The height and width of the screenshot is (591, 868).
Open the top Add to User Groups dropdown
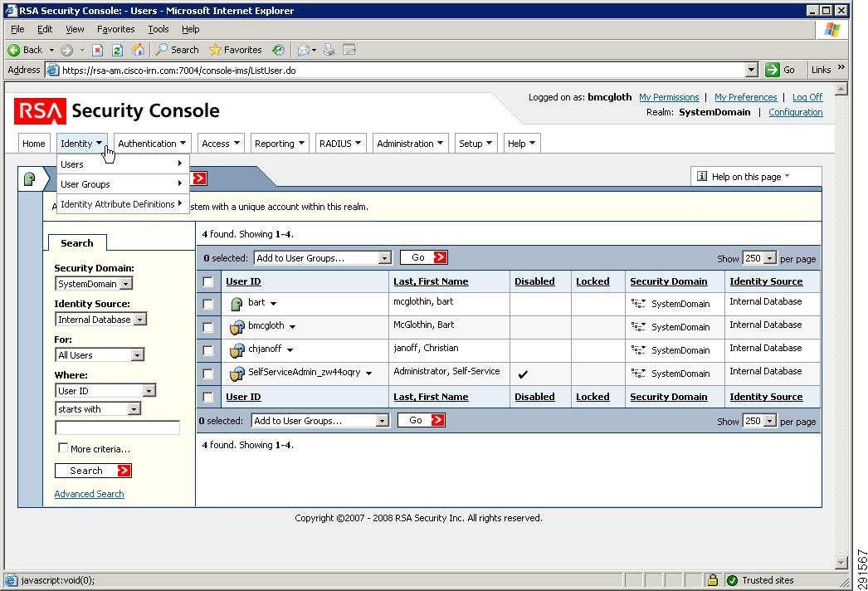click(x=323, y=257)
